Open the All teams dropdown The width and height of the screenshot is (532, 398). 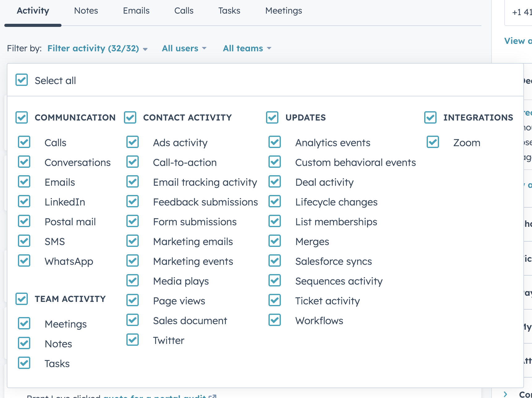pos(247,49)
